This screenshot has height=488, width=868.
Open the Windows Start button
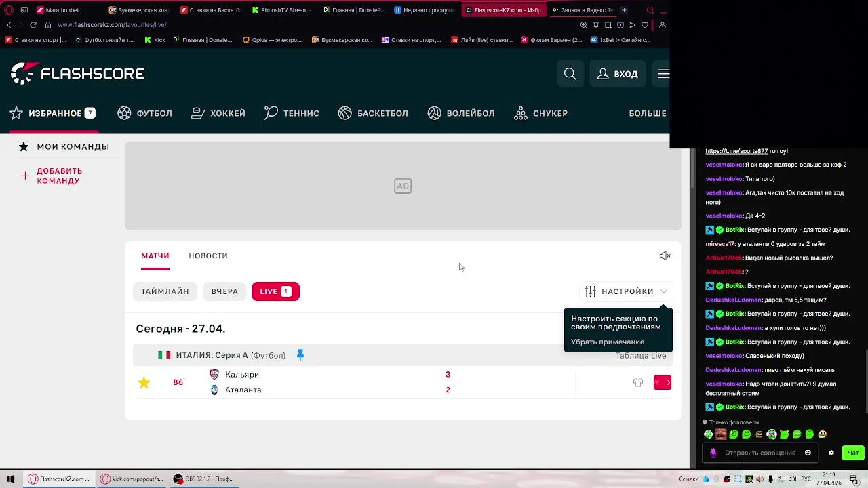(x=11, y=479)
